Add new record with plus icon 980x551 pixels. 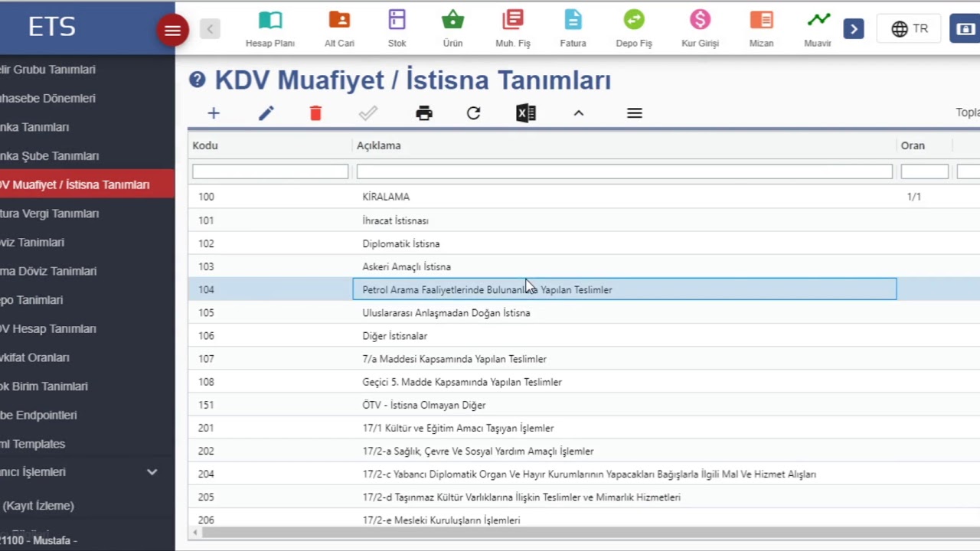[214, 113]
